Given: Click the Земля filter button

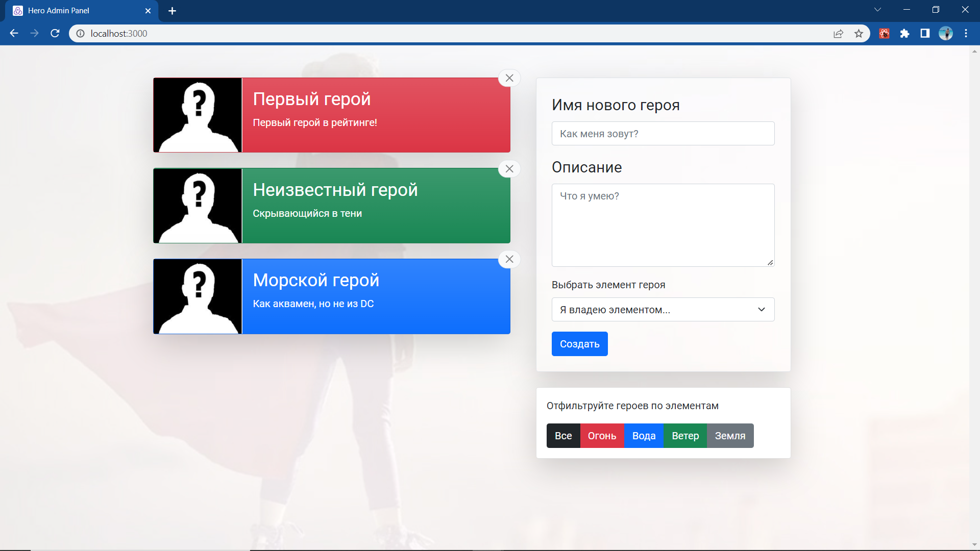Looking at the screenshot, I should tap(730, 436).
